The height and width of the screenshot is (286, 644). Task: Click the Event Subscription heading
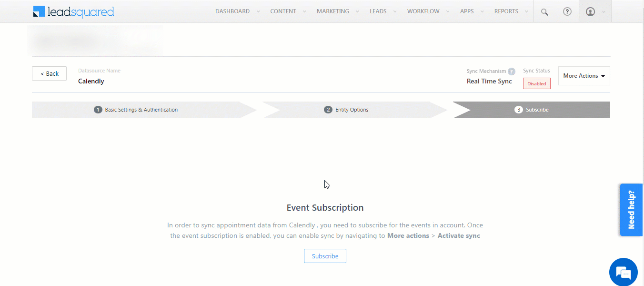pyautogui.click(x=325, y=208)
